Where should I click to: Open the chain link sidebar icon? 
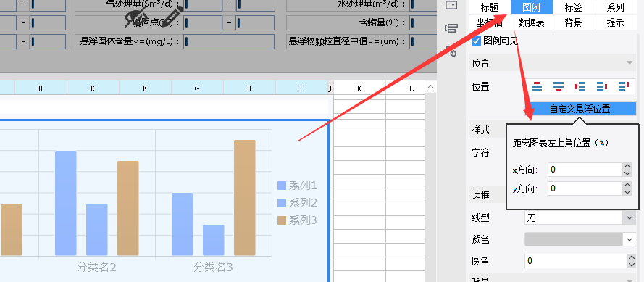(451, 51)
